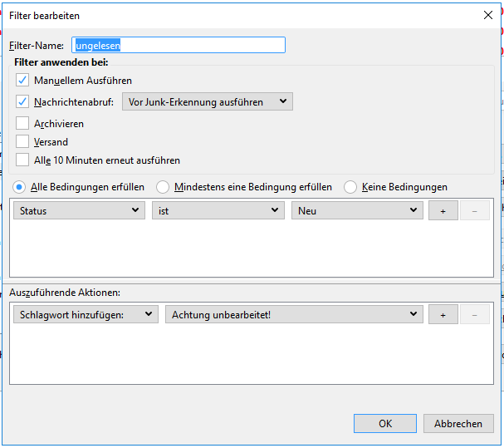Expand the Achtung unbearbeitet! tag dropdown
504x448 pixels.
point(294,314)
